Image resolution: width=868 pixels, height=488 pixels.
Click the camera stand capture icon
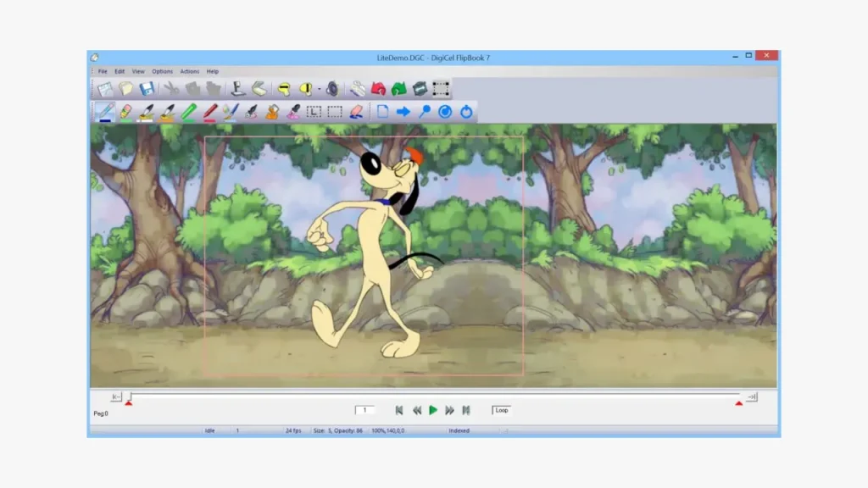pos(238,88)
